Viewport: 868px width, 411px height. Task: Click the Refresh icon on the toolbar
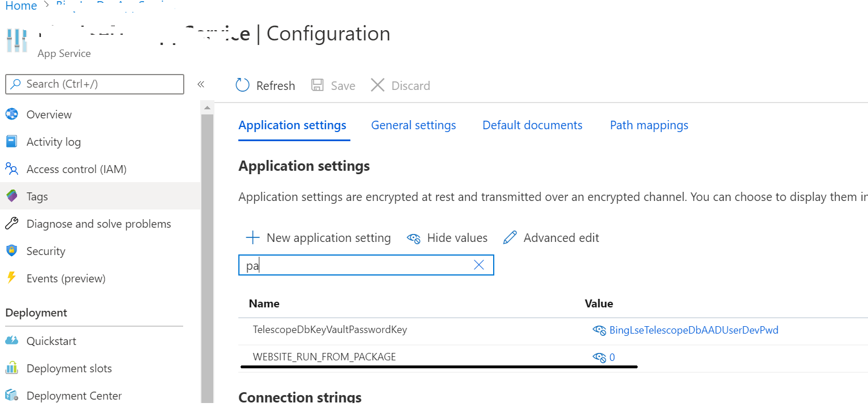pyautogui.click(x=242, y=84)
